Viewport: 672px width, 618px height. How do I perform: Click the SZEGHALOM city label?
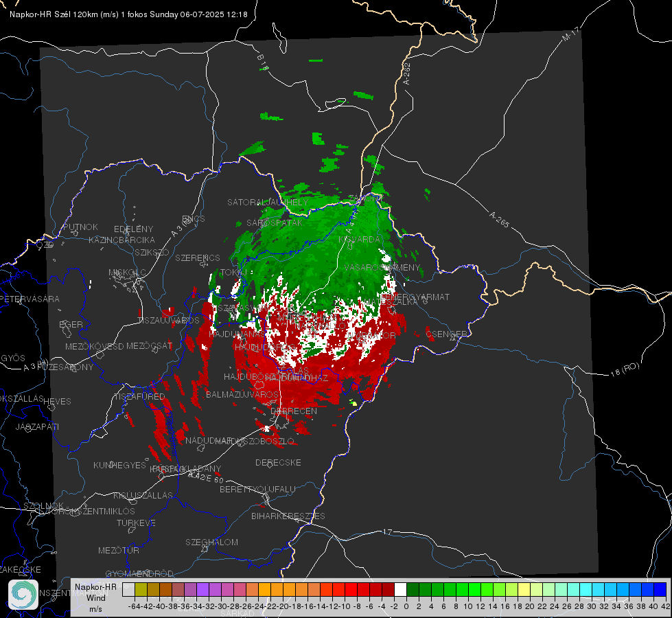click(x=211, y=542)
